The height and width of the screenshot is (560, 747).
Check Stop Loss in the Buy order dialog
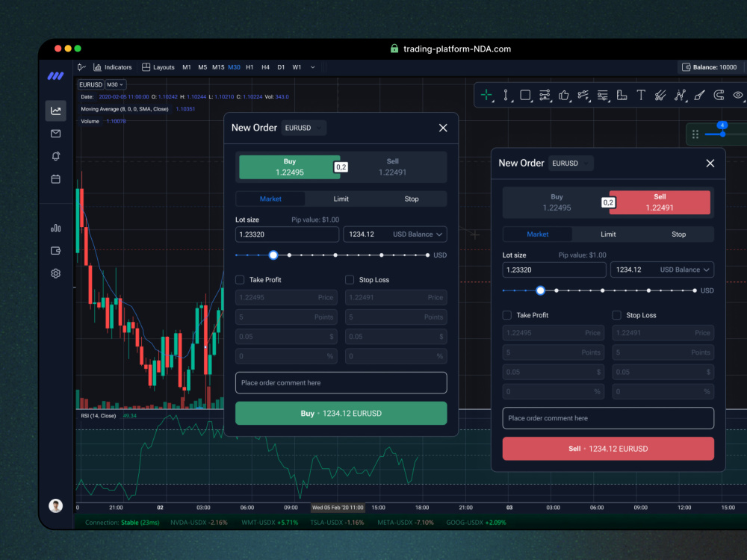pyautogui.click(x=350, y=279)
